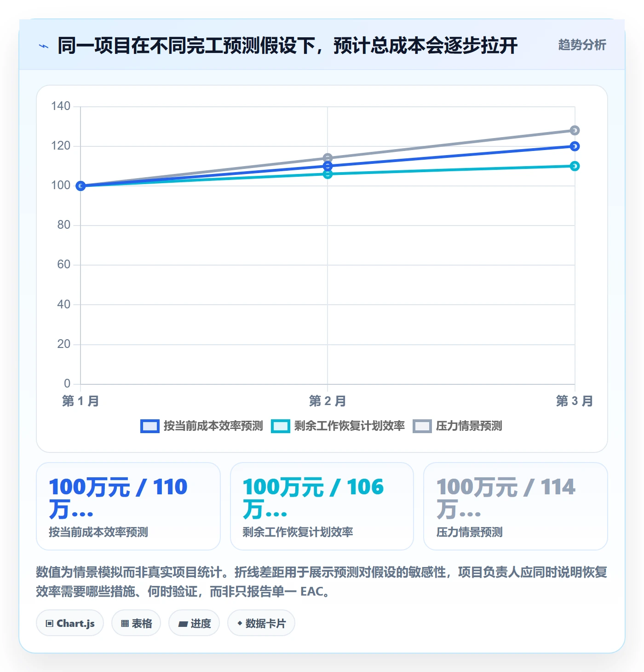Select the 表格 tag chip
This screenshot has width=644, height=672.
(136, 623)
